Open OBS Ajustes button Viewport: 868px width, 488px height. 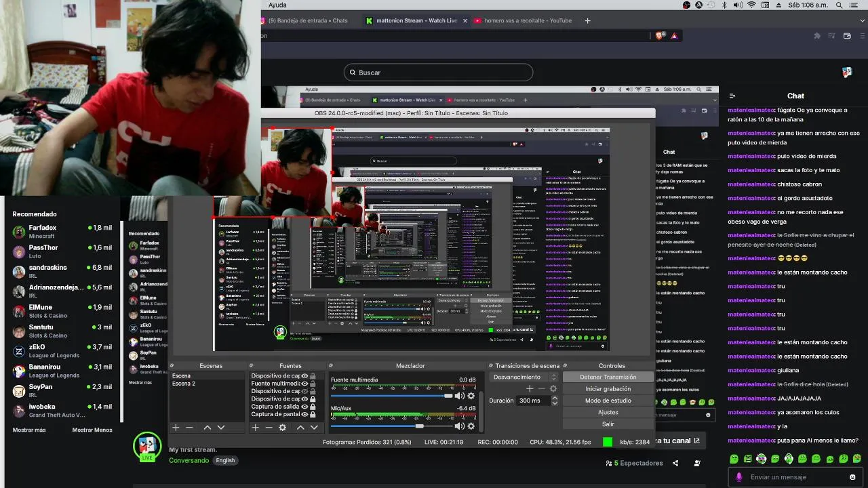(608, 412)
